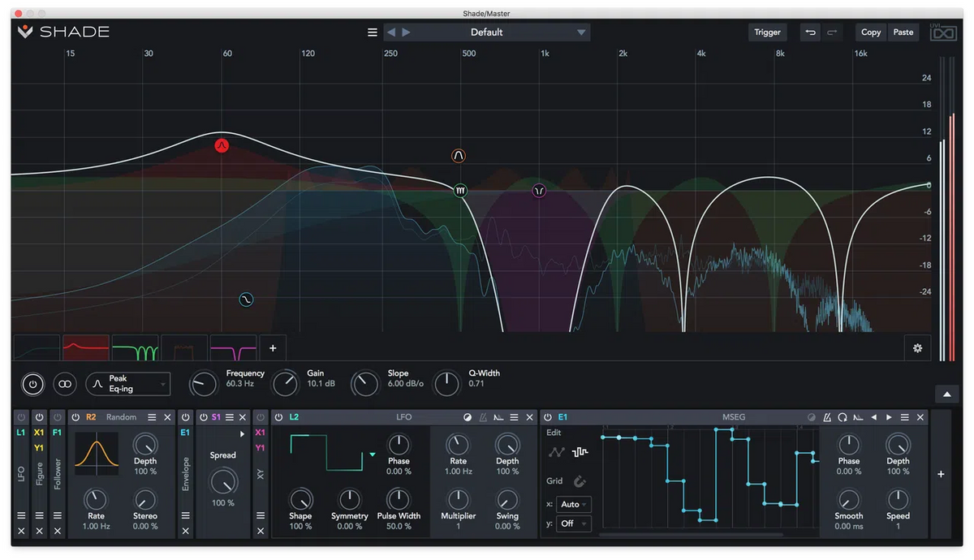This screenshot has width=974, height=560.
Task: Select the MSEG step edit mode icon
Action: click(x=580, y=452)
